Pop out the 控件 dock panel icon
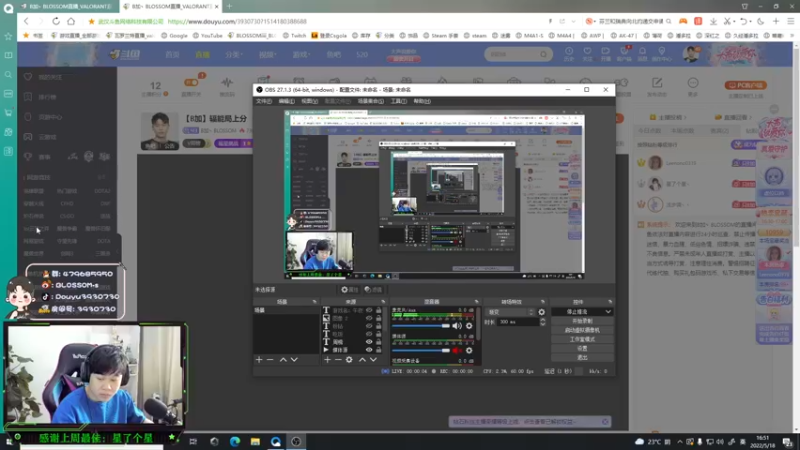 point(610,302)
